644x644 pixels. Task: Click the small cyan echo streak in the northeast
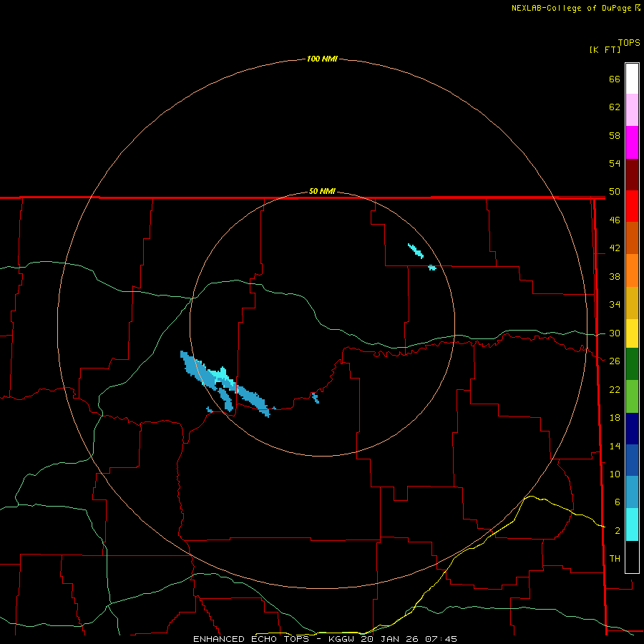pos(416,250)
